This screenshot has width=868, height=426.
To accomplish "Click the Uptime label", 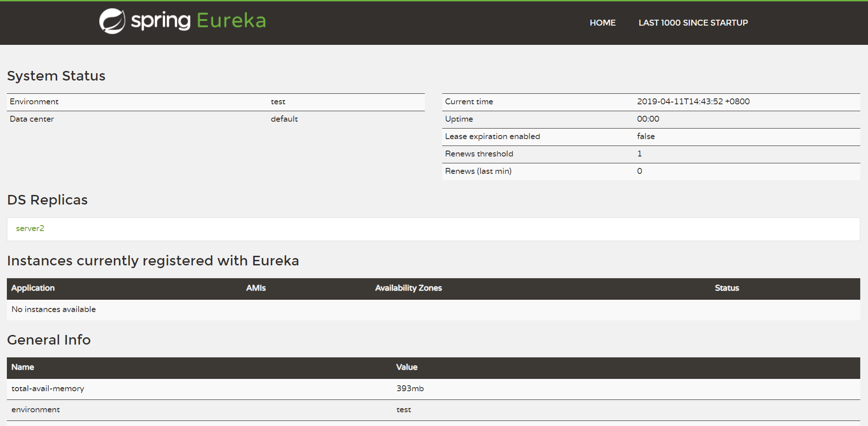I will pyautogui.click(x=459, y=119).
